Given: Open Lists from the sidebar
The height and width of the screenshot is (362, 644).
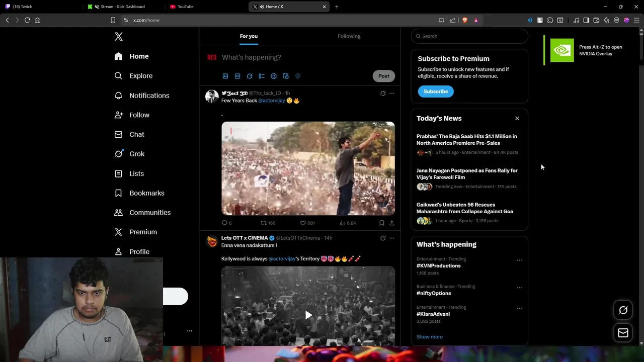Looking at the screenshot, I should coord(129,173).
